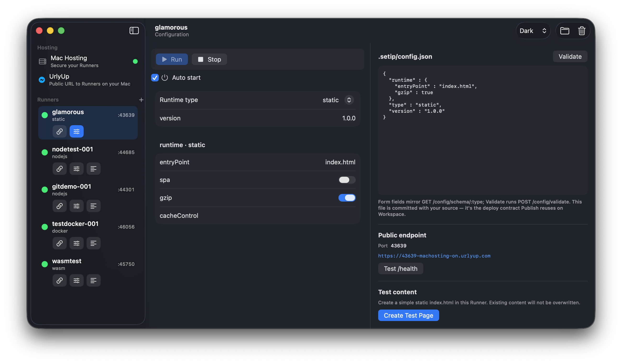Open testdocker-001 link icon
Viewport: 622px width, 364px height.
click(60, 243)
